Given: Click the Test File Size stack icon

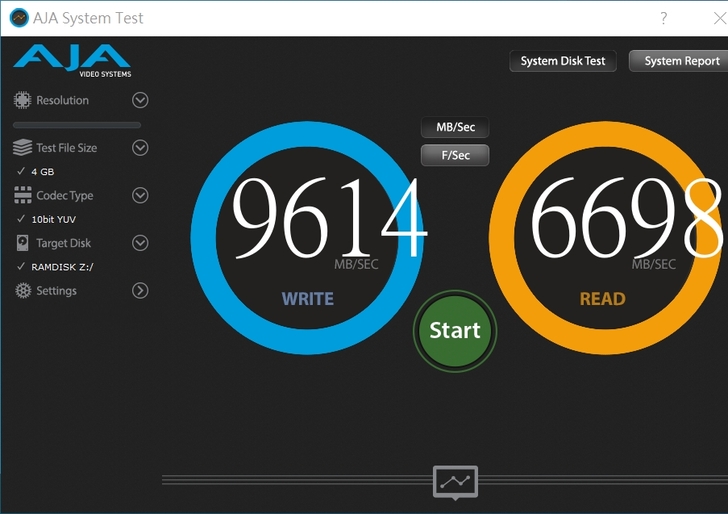Looking at the screenshot, I should pyautogui.click(x=22, y=148).
